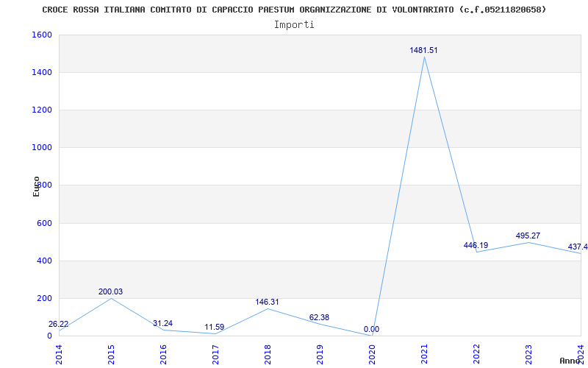Click the 1600 y-axis tick label
This screenshot has height=368, width=588.
42,35
